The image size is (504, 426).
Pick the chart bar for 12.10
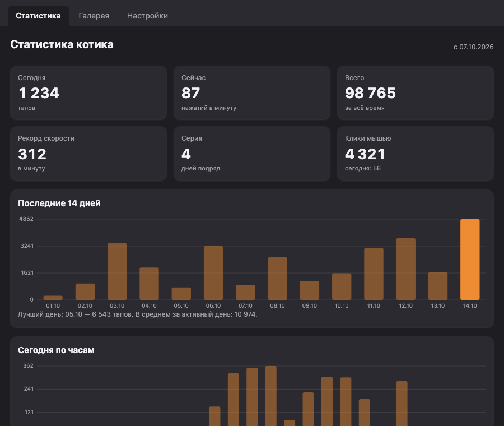405,269
